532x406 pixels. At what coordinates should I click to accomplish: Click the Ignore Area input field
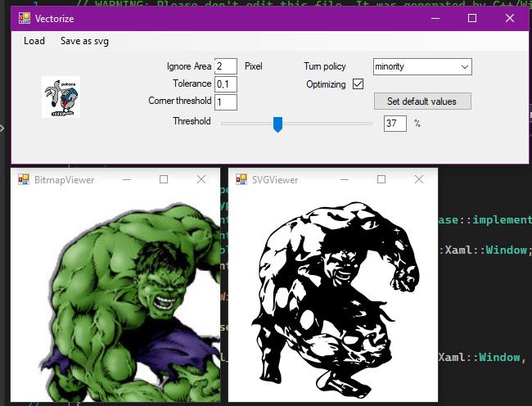(x=226, y=66)
